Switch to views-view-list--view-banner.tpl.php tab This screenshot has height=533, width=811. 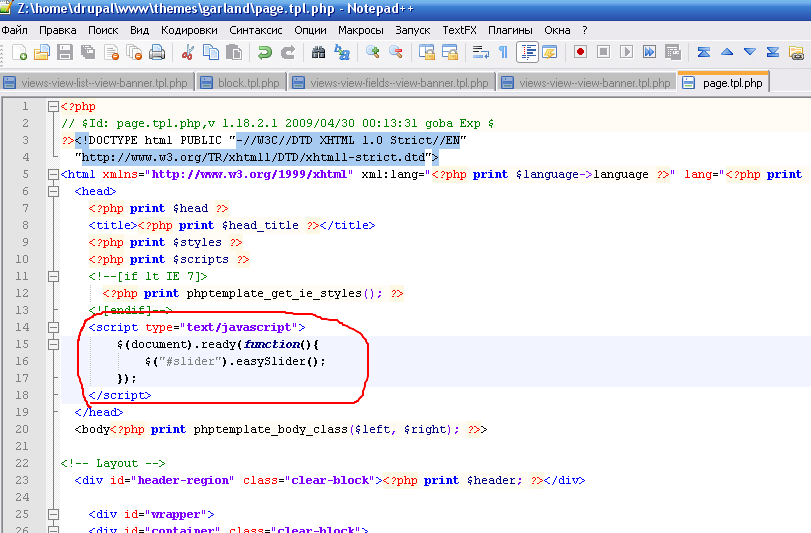[98, 83]
